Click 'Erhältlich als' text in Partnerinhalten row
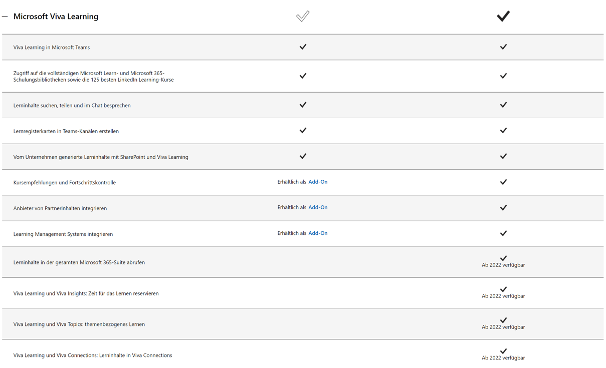Screen dimensions: 606x368 292,208
